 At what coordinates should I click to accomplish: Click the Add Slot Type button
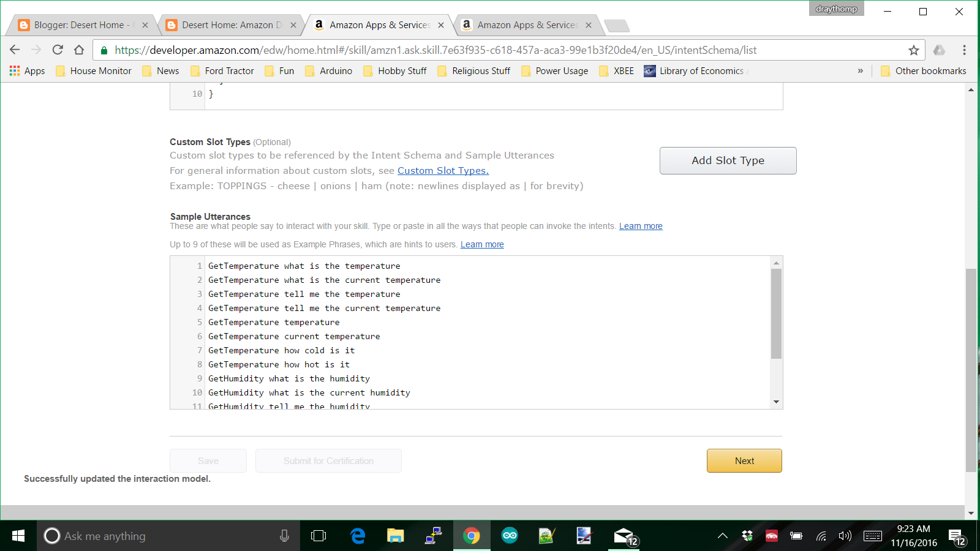point(728,160)
